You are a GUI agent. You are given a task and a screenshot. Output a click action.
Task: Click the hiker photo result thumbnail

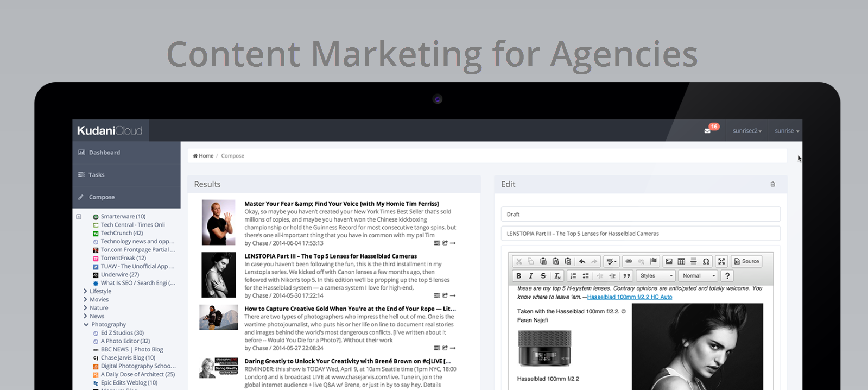(x=219, y=317)
